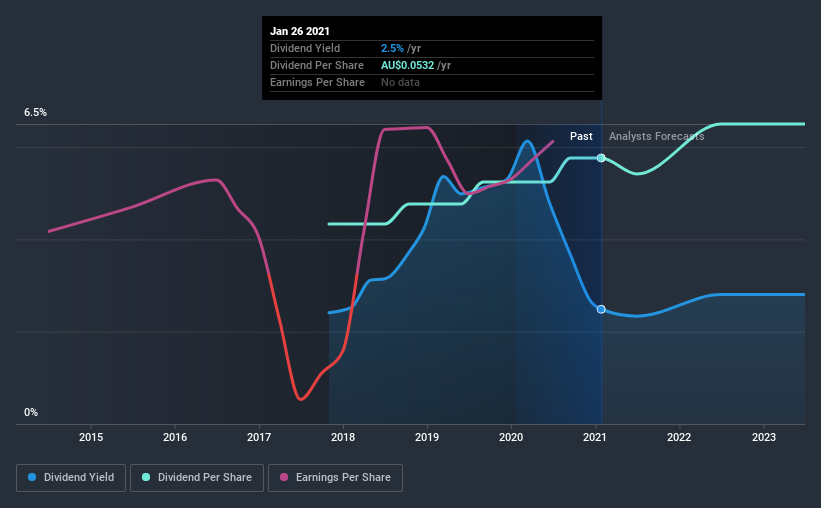Viewport: 821px width, 508px height.
Task: Click the blue Dividend Yield legend dot
Action: coord(32,477)
